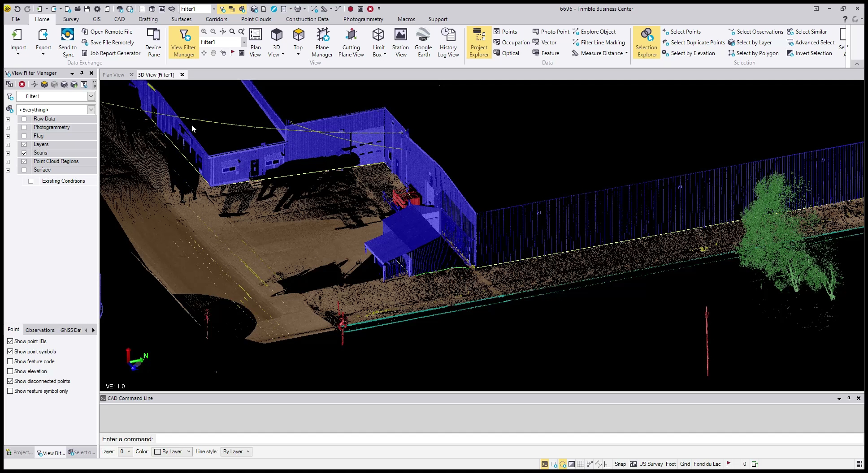Viewport: 868px width, 473px height.
Task: Click Invert Selection
Action: click(809, 53)
